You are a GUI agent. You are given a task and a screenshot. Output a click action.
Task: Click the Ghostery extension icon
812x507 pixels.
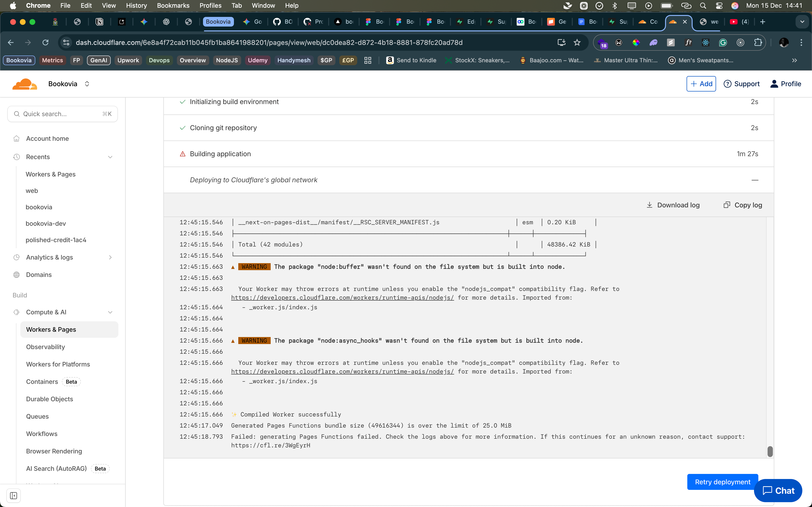click(654, 42)
